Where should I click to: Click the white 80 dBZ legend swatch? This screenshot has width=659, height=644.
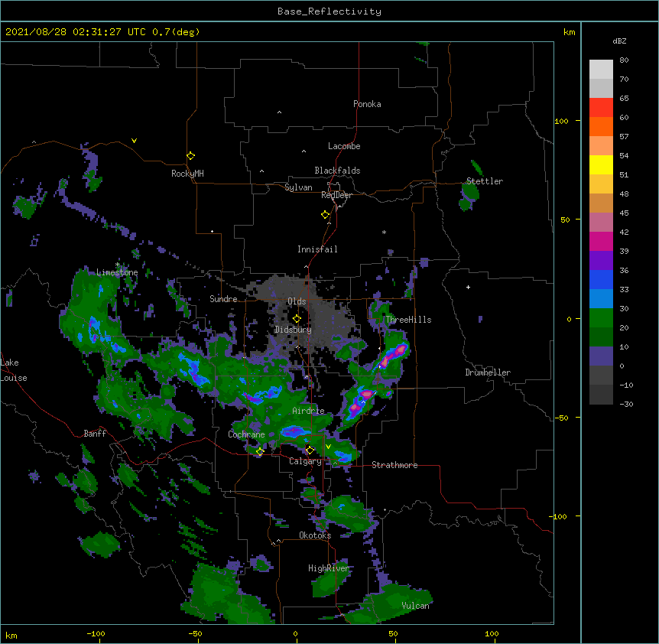tap(601, 70)
